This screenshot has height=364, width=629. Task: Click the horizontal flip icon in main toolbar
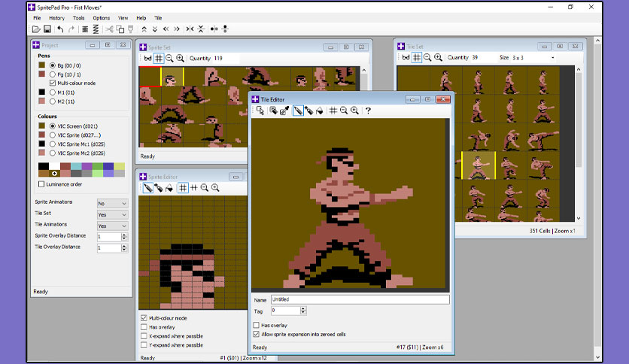pyautogui.click(x=190, y=29)
